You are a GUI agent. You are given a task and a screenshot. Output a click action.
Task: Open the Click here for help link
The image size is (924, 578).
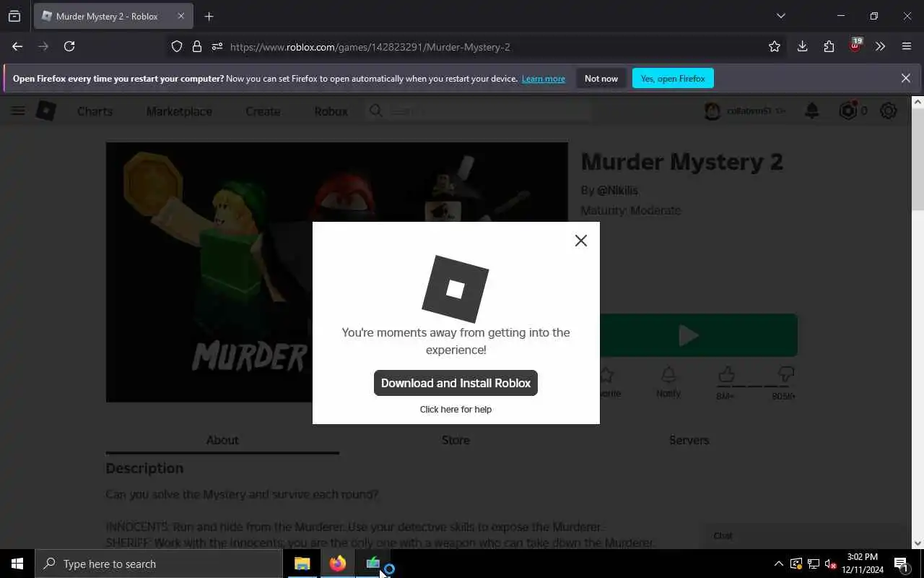456,409
